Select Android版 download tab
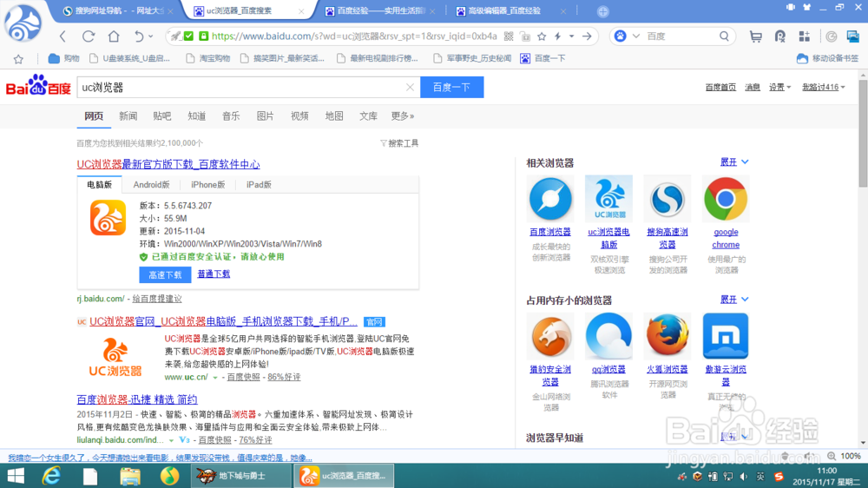 tap(151, 185)
